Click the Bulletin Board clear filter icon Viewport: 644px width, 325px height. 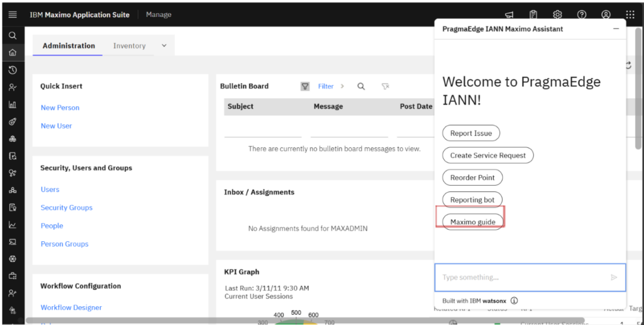pos(386,86)
